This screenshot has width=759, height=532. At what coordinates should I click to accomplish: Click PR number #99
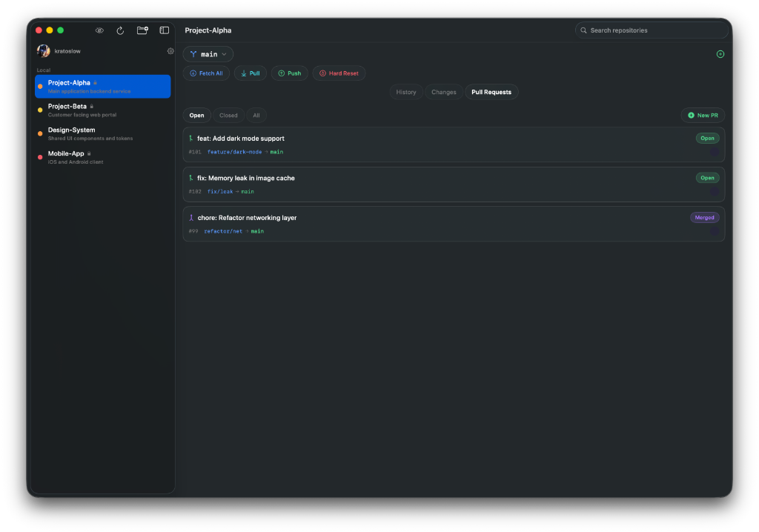coord(193,231)
